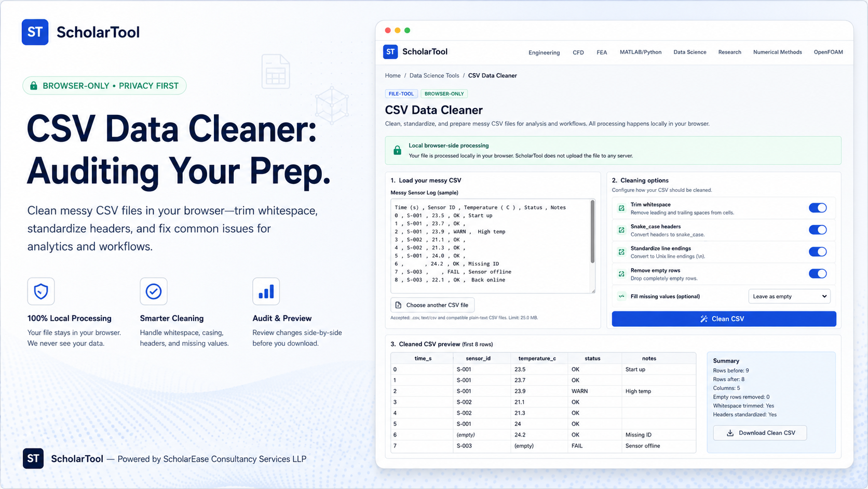Open the CFD nav item

click(578, 52)
